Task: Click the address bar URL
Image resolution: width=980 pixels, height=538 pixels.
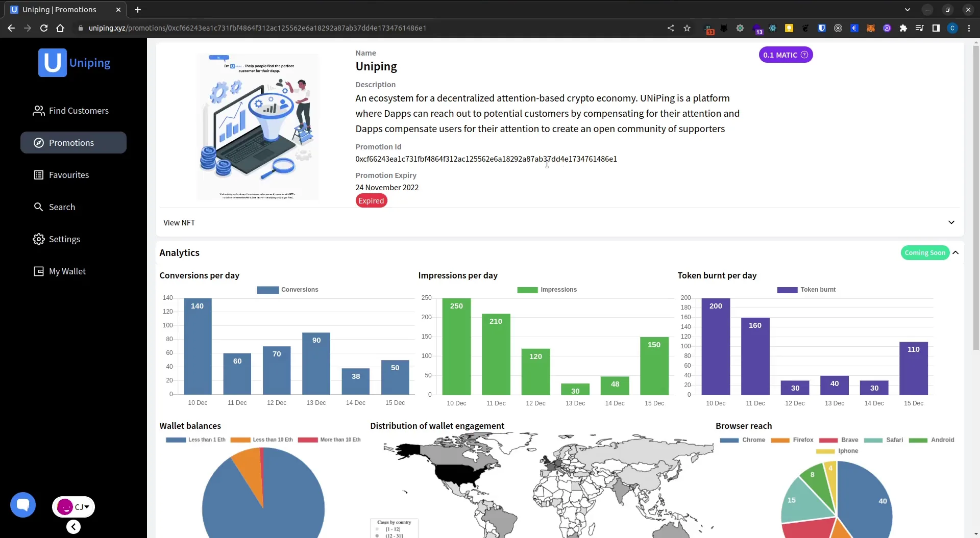Action: click(257, 28)
